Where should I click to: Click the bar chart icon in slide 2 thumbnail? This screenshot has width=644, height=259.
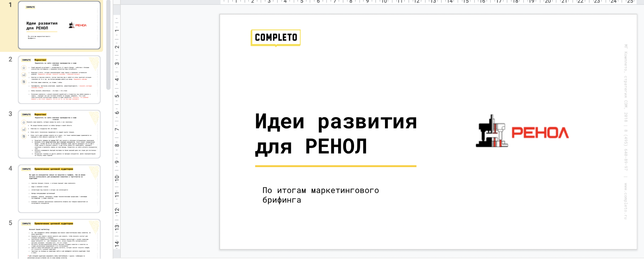coord(24,75)
